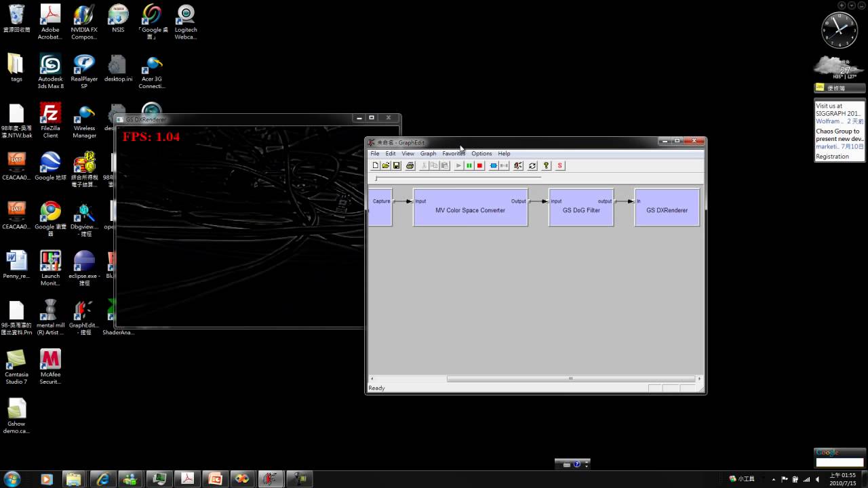The image size is (868, 488).
Task: Open the Edit menu in GraphEdit
Action: click(x=391, y=154)
